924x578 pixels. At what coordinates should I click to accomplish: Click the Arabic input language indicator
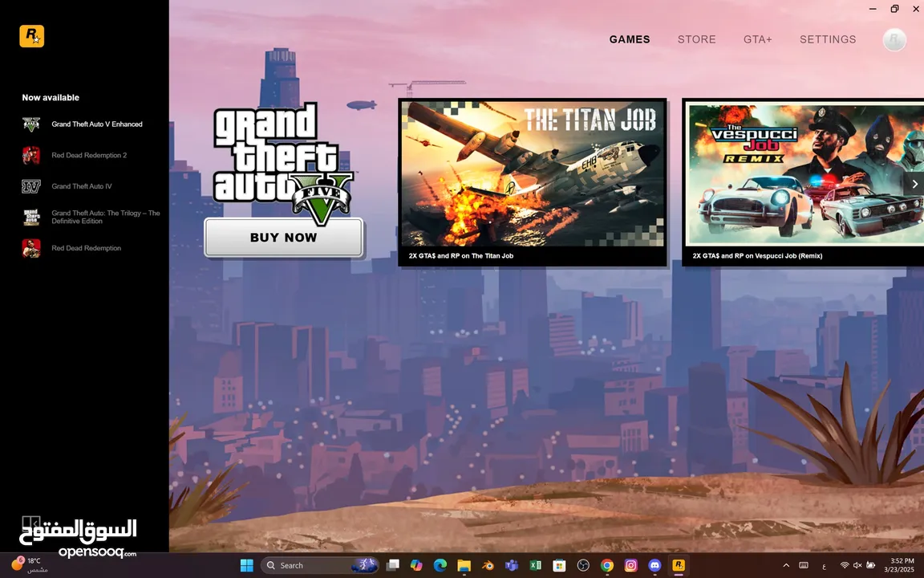[x=823, y=566]
